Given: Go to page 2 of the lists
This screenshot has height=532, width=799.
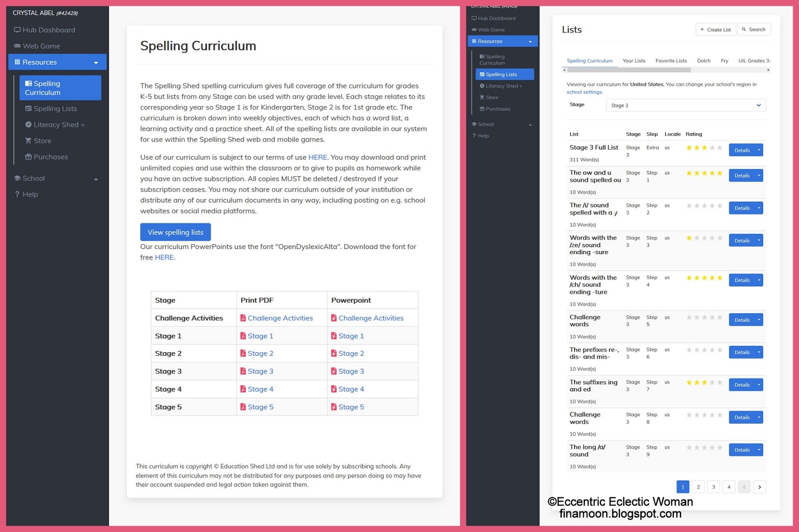Looking at the screenshot, I should 698,487.
